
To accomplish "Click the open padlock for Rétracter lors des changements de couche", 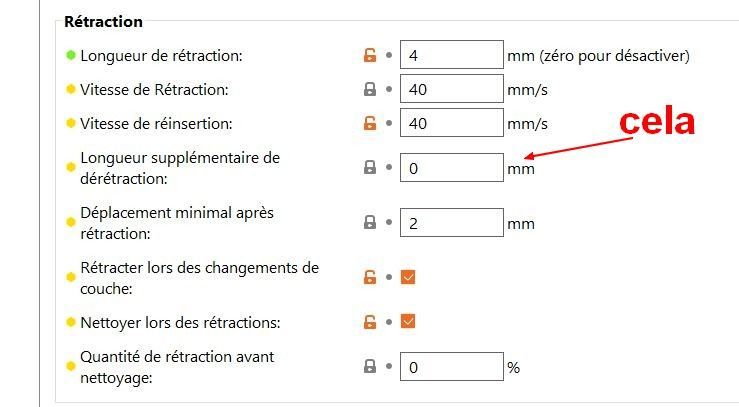I will pos(370,277).
